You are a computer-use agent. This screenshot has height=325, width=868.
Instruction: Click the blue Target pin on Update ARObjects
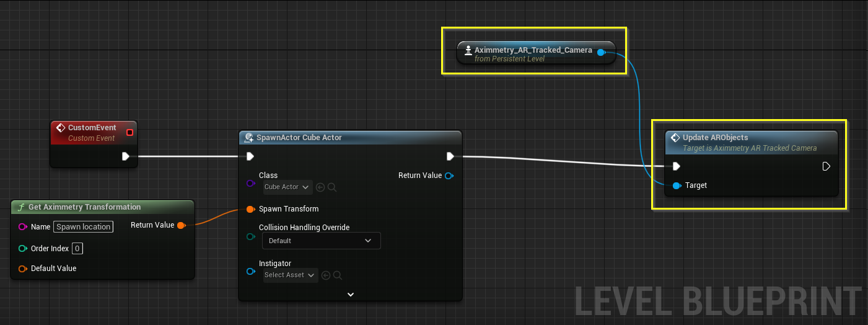pos(677,185)
